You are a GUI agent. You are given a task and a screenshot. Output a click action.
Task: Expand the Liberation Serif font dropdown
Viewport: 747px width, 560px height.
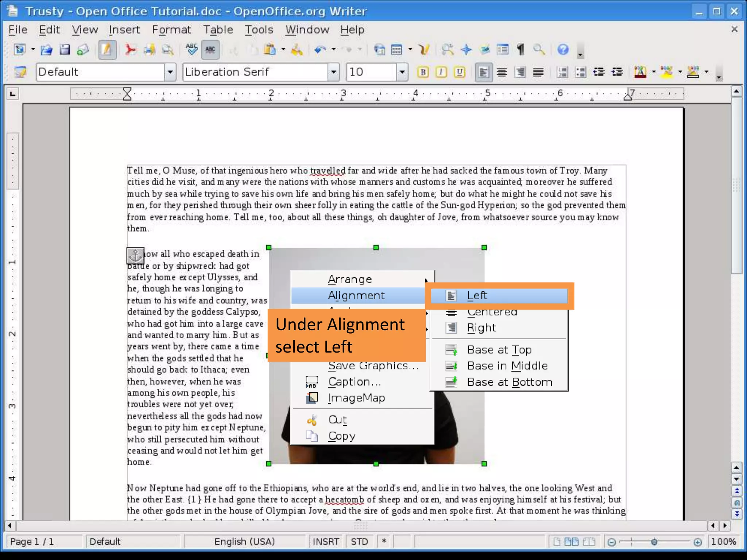pos(333,72)
